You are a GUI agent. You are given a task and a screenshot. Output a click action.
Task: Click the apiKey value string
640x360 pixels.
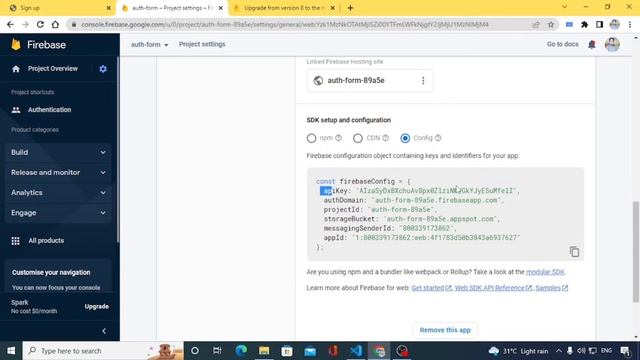(437, 191)
